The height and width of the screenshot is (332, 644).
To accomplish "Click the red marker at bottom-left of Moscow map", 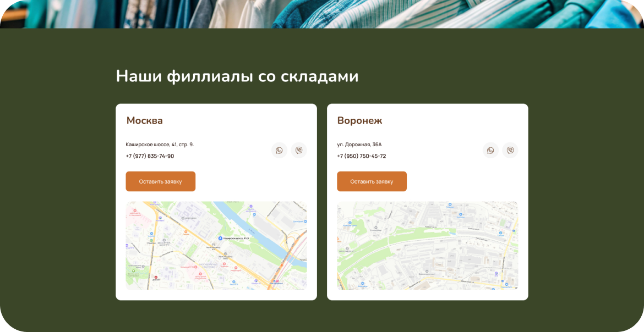I will point(156,278).
